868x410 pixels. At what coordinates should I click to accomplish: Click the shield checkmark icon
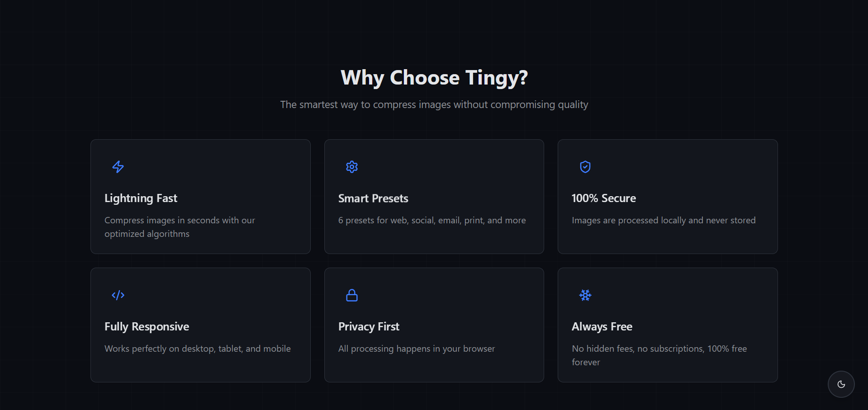[585, 167]
